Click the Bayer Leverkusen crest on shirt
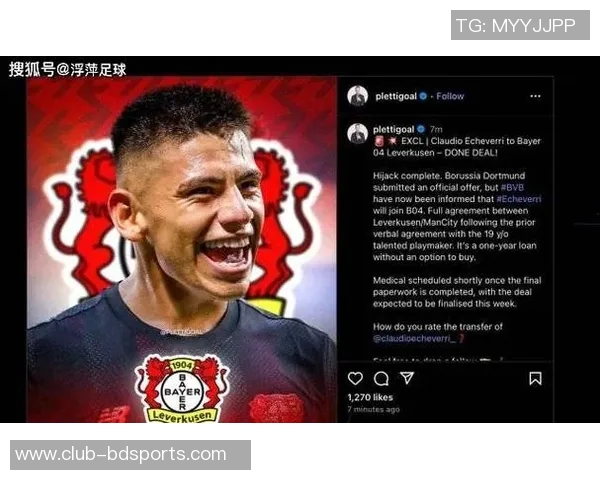The image size is (600, 480). [x=183, y=389]
